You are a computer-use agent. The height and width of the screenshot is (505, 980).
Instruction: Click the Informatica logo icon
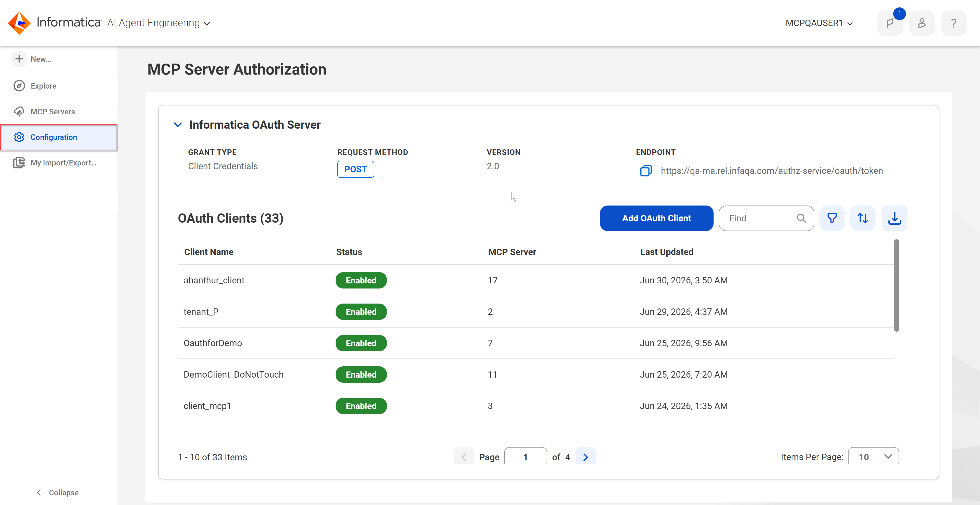[19, 23]
